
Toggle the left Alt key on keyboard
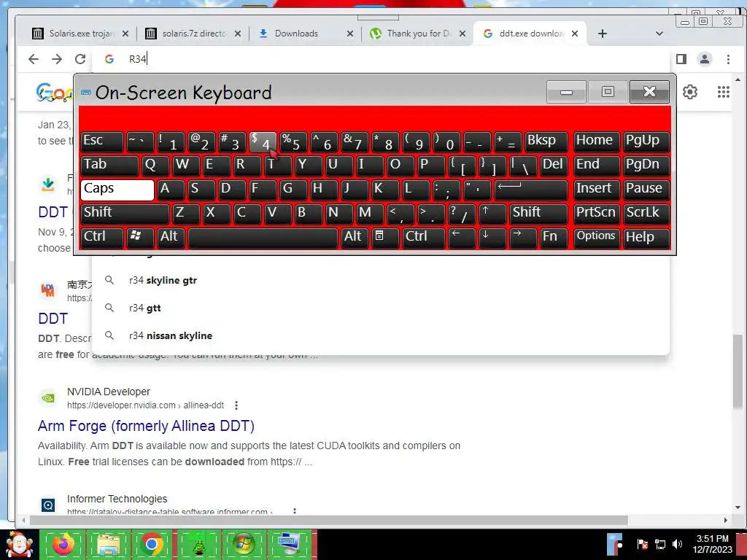(170, 238)
